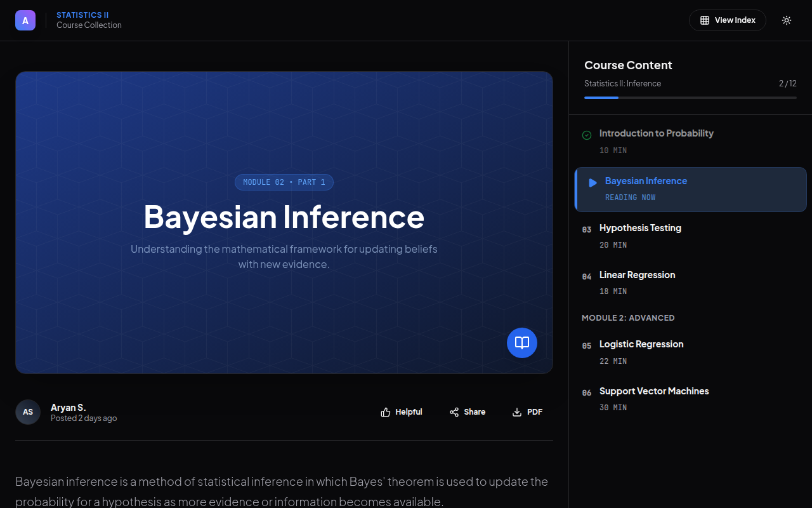Click the author name Aryan S.
This screenshot has height=508, width=812.
pos(68,407)
